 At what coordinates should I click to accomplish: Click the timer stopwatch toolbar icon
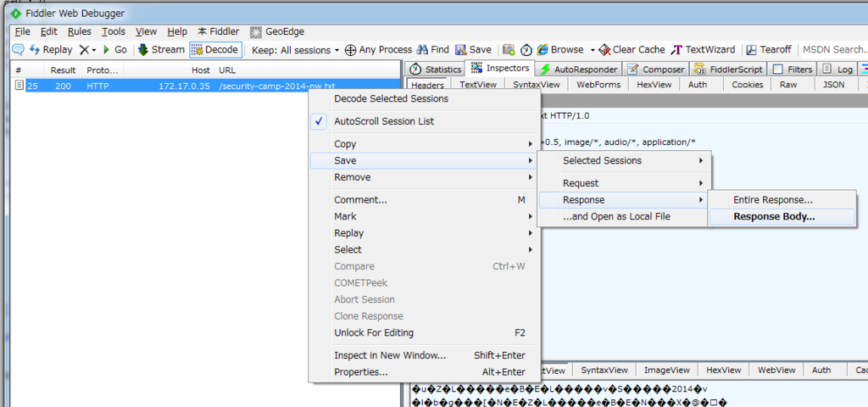[x=526, y=50]
